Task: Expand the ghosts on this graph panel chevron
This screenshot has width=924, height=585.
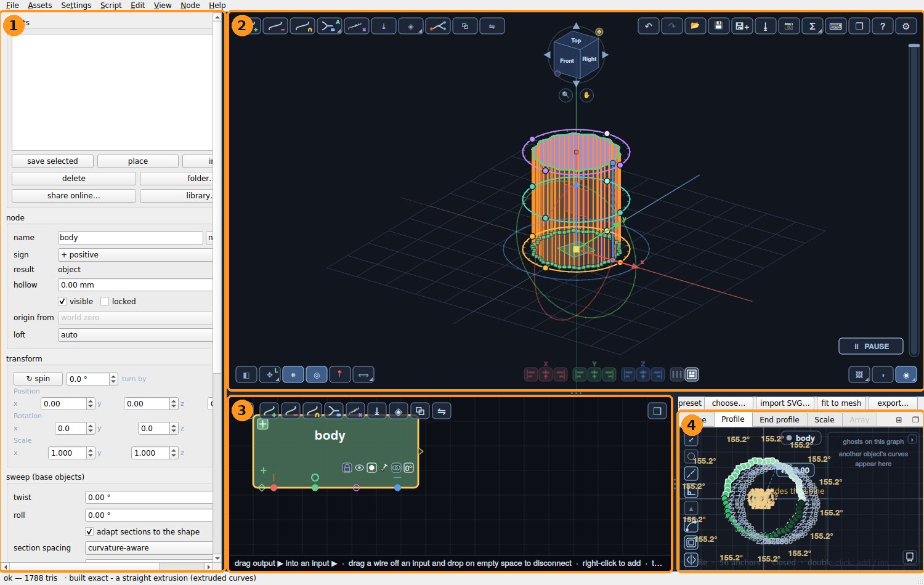Action: click(x=912, y=440)
